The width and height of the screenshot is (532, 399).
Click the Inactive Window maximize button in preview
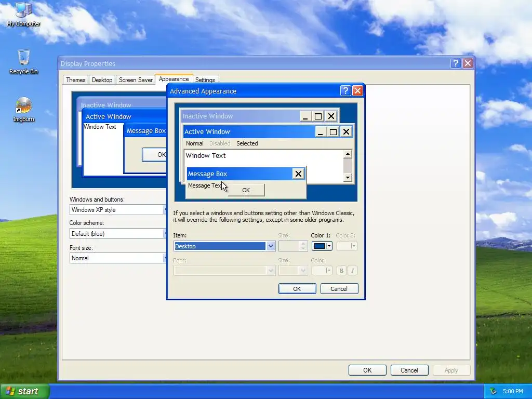318,116
